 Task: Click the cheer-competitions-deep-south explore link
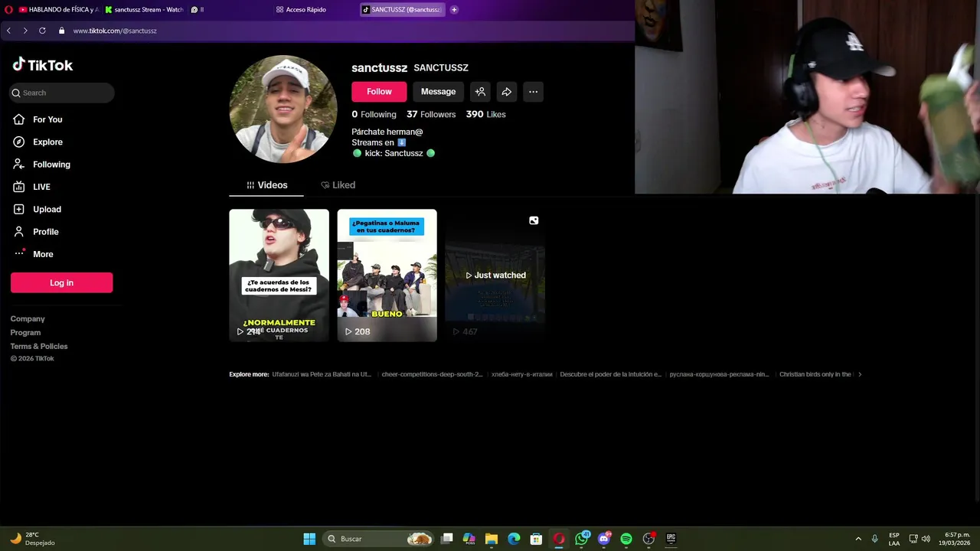[x=432, y=374]
